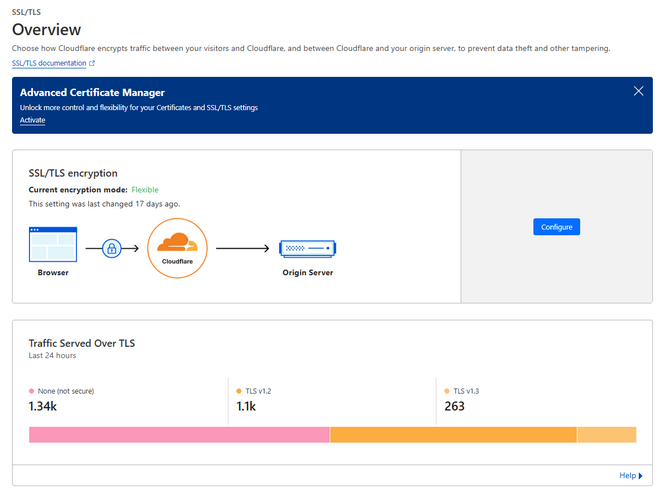Click the 'SSL/TLS' breadcrumb text
This screenshot has width=670, height=493.
coord(26,12)
